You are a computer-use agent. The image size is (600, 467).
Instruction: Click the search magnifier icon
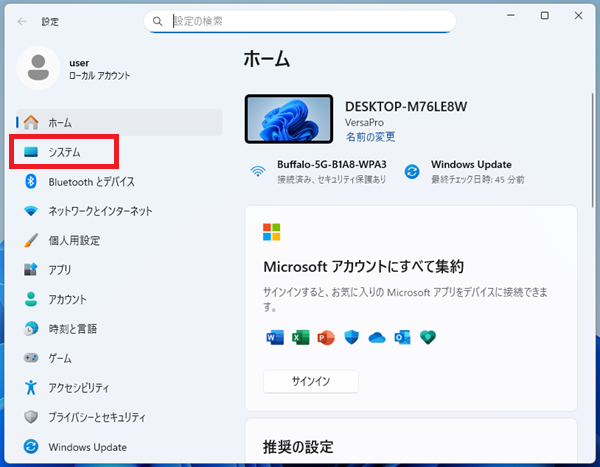(x=158, y=21)
